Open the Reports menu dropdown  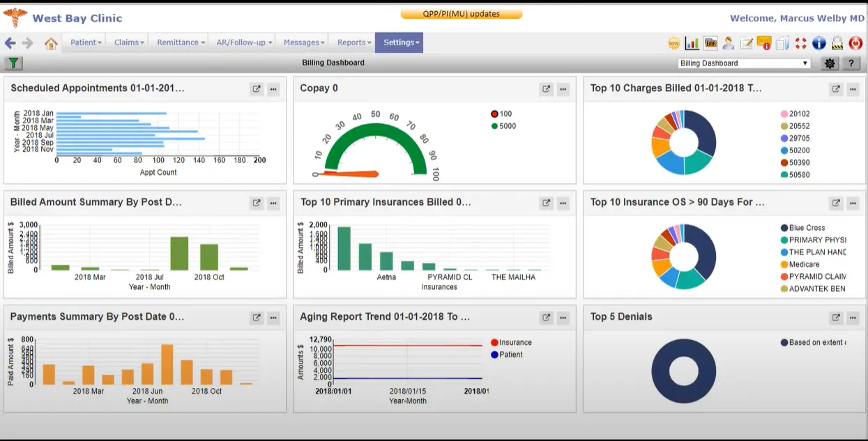353,42
